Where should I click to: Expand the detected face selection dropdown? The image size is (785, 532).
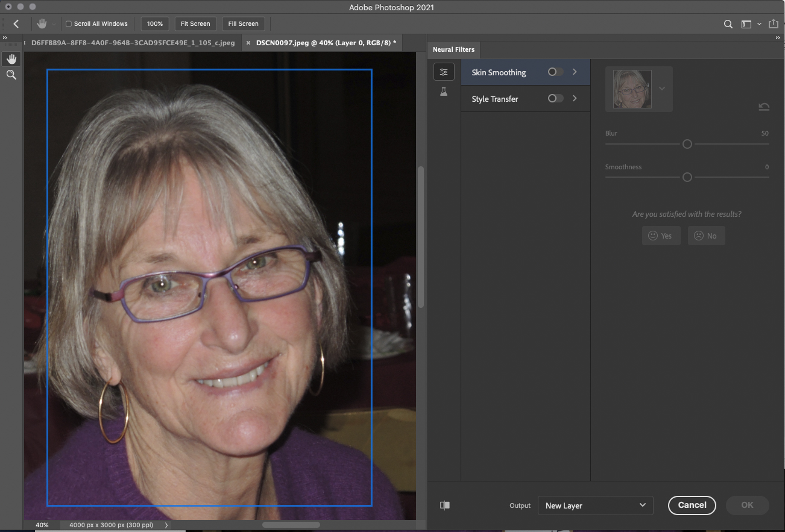point(662,89)
